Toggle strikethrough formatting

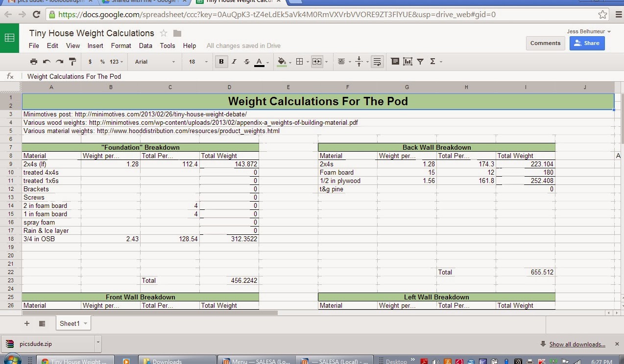pos(246,62)
